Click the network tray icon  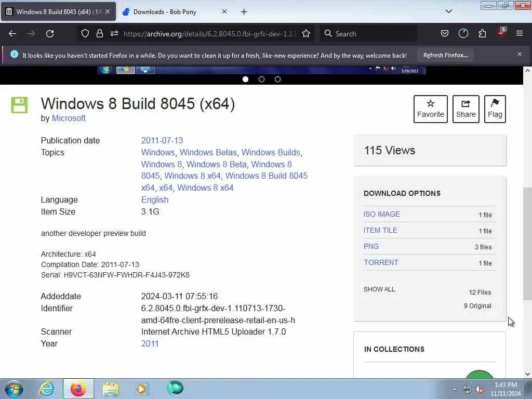pyautogui.click(x=467, y=390)
